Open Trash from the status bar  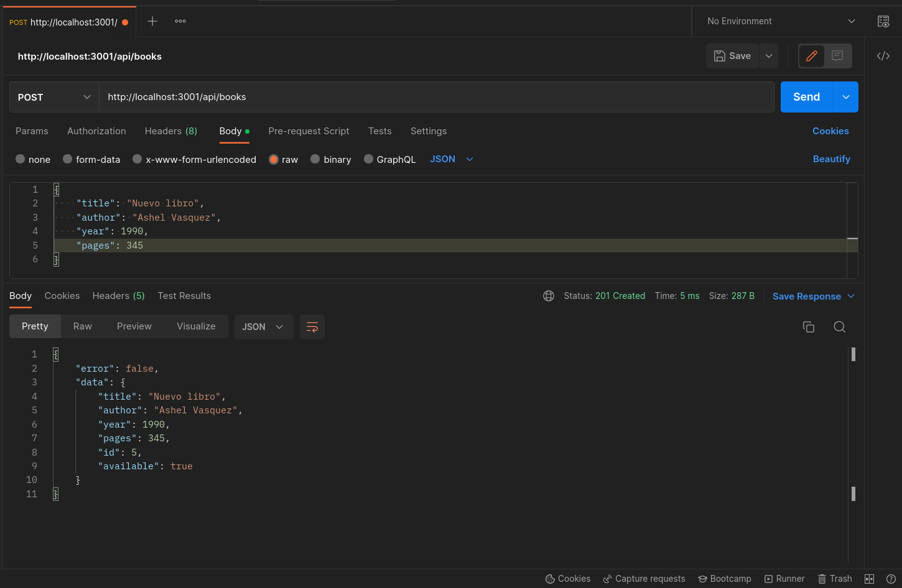(x=835, y=579)
